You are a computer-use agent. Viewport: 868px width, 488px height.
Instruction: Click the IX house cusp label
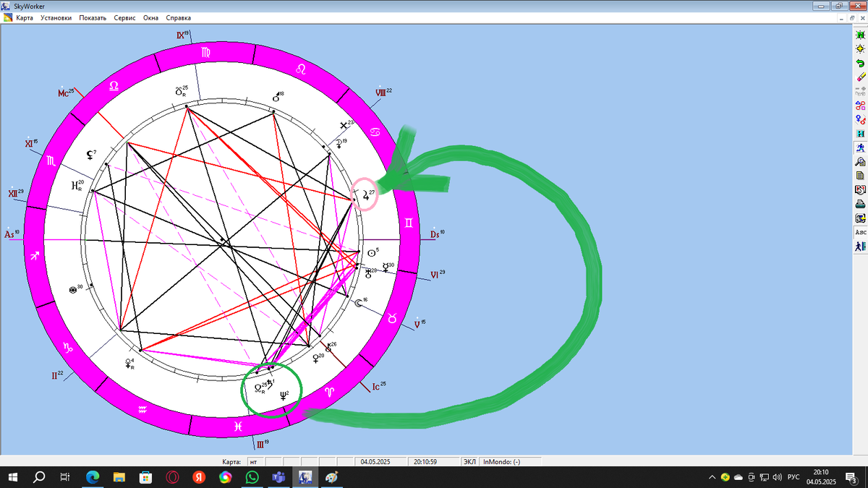[183, 35]
